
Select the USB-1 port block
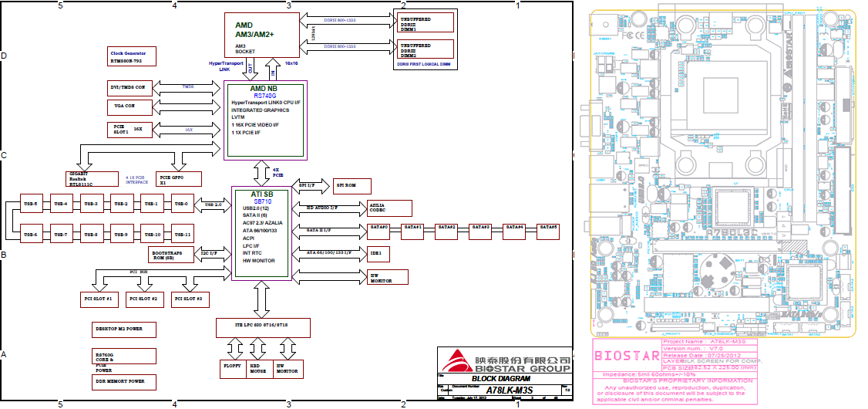[152, 204]
